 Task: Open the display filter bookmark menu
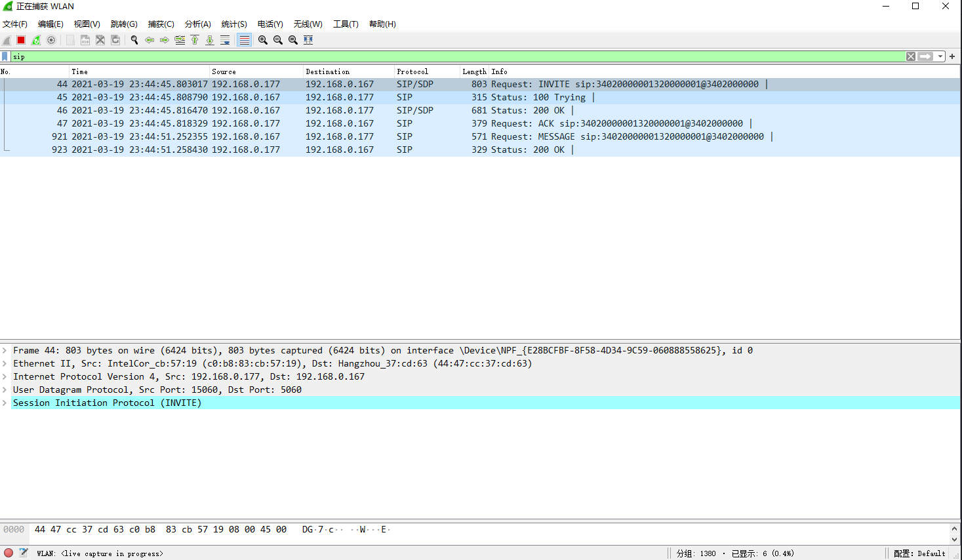click(x=5, y=56)
